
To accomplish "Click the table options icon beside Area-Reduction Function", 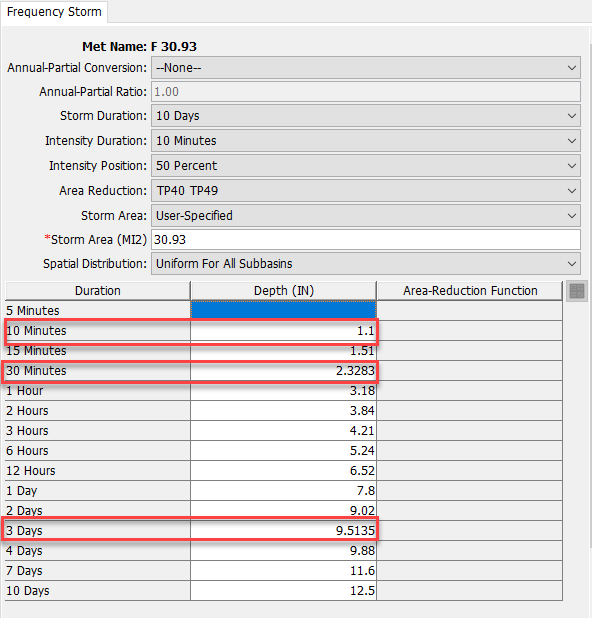I will tap(577, 291).
